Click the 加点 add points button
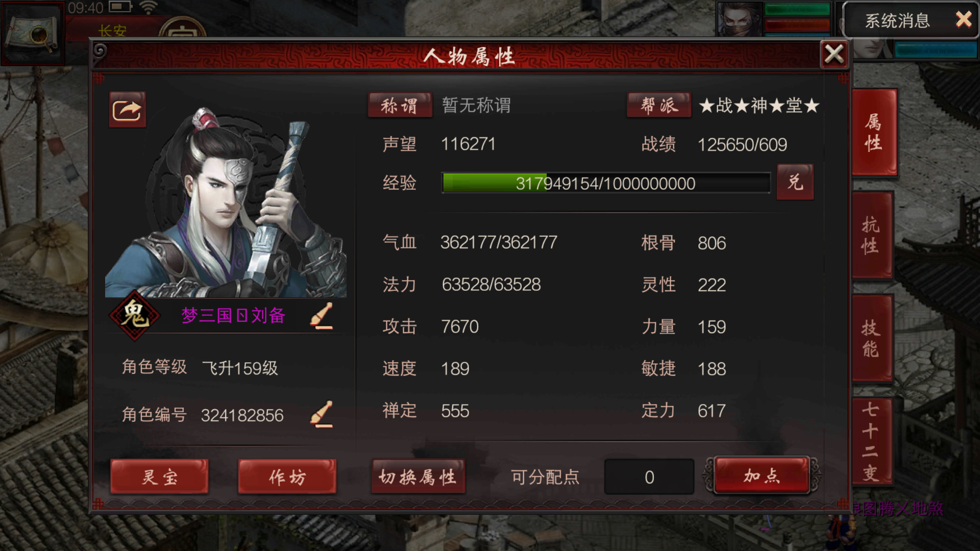The height and width of the screenshot is (551, 980). pyautogui.click(x=762, y=475)
